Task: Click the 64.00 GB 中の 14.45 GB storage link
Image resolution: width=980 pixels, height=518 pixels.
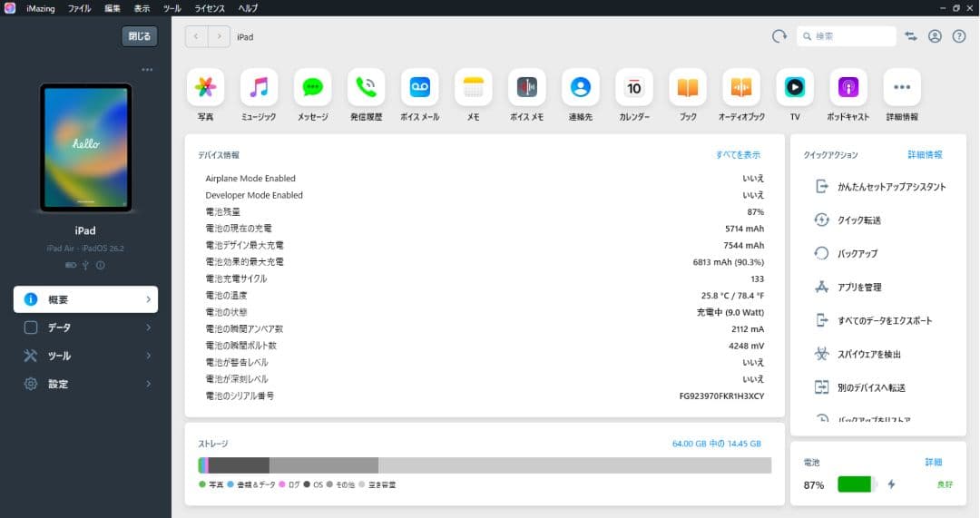Action: click(x=716, y=444)
